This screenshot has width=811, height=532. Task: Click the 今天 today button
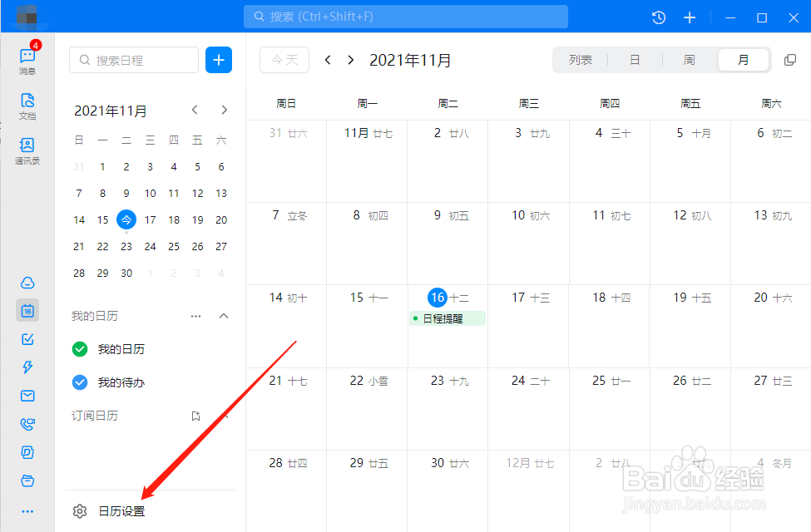pyautogui.click(x=284, y=59)
